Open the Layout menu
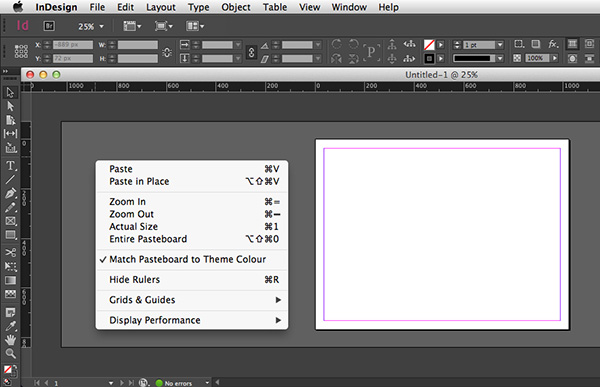Image resolution: width=600 pixels, height=387 pixels. click(161, 7)
